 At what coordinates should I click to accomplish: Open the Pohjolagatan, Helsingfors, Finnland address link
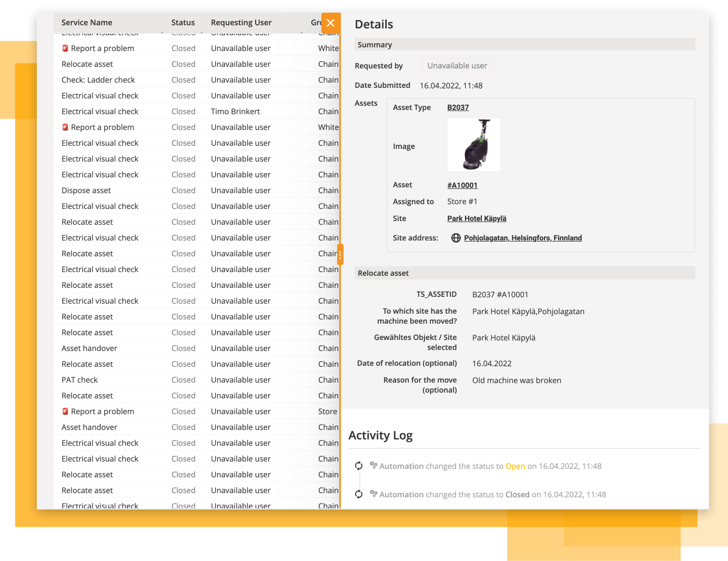tap(522, 238)
